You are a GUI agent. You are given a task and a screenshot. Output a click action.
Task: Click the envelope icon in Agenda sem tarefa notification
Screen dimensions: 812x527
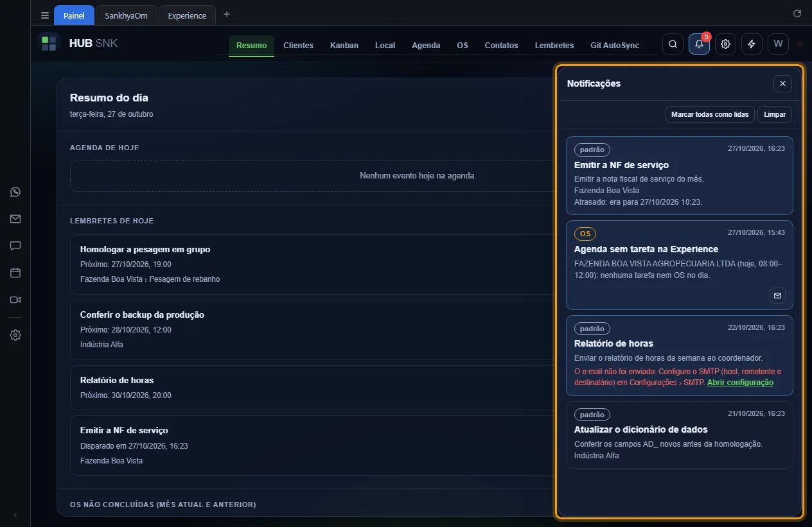point(777,295)
